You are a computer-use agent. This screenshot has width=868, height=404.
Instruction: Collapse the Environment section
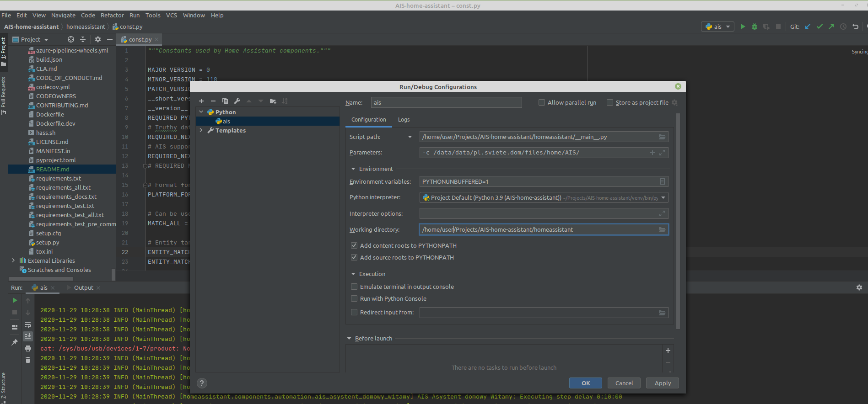(x=353, y=169)
